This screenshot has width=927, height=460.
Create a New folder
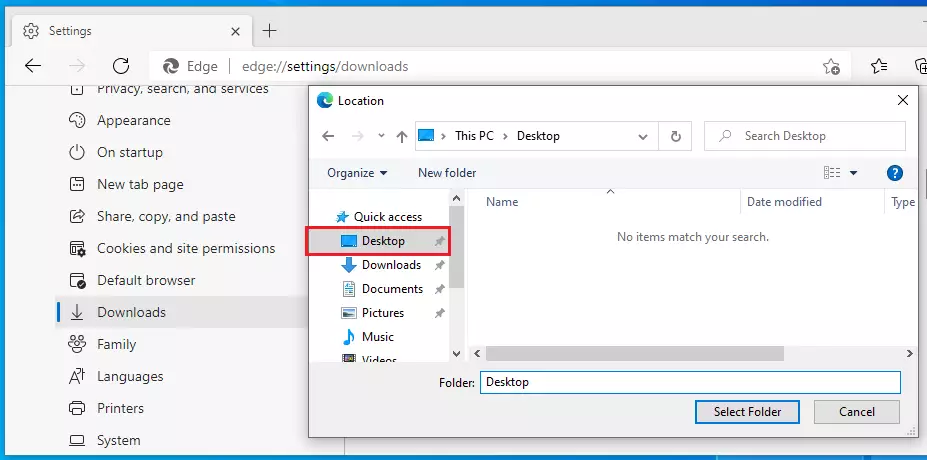[447, 173]
